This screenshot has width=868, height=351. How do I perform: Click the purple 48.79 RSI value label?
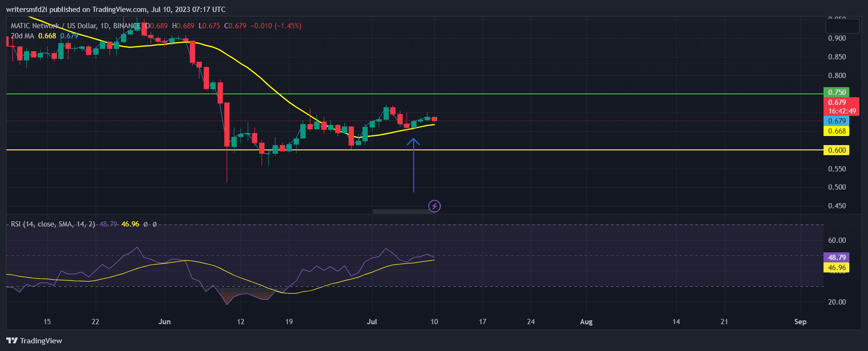tap(836, 258)
